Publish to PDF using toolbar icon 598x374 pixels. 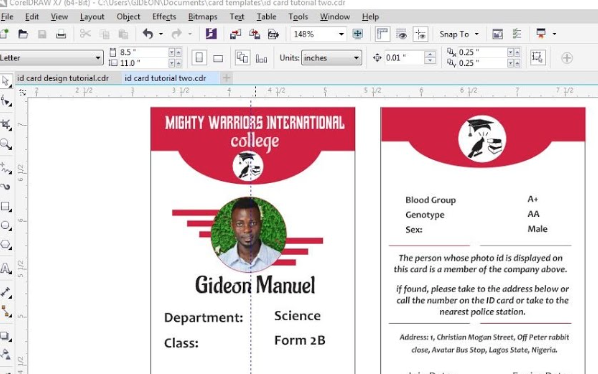[x=273, y=34]
